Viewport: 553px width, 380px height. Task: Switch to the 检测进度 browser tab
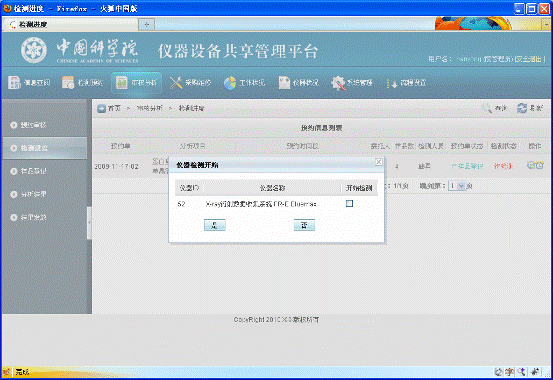(x=71, y=24)
